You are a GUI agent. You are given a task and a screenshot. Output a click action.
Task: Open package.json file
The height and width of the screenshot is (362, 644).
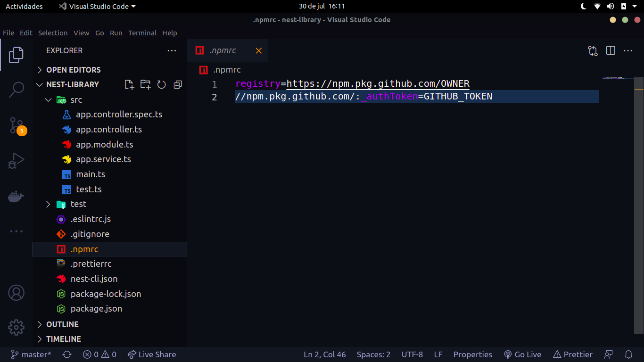[x=110, y=309]
